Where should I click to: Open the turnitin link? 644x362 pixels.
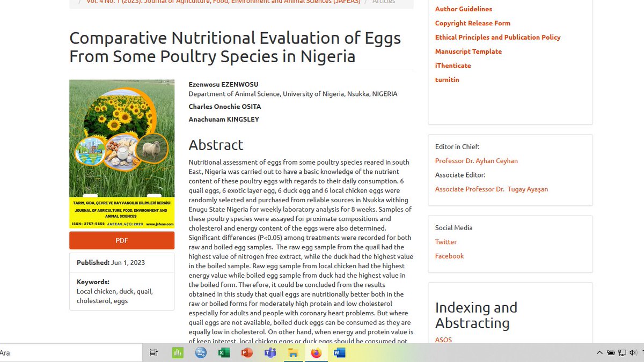click(447, 79)
